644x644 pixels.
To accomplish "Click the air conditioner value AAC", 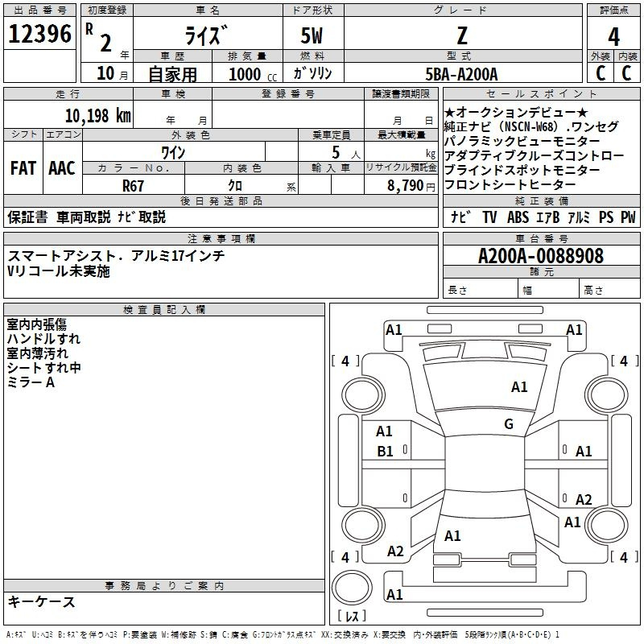I will click(x=62, y=168).
